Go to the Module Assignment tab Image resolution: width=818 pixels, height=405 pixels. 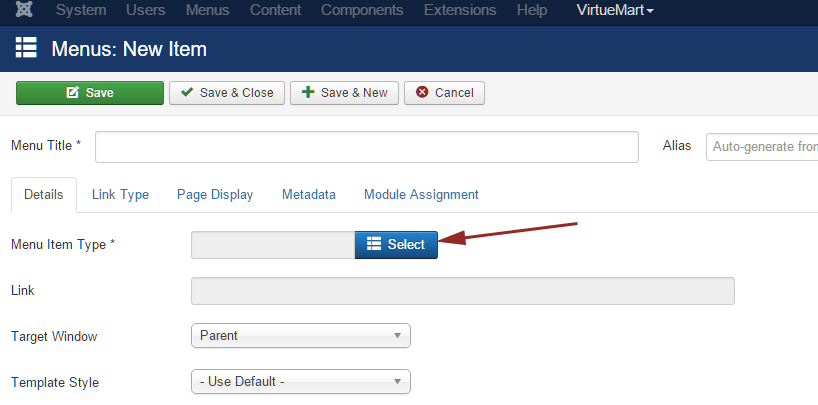click(421, 195)
